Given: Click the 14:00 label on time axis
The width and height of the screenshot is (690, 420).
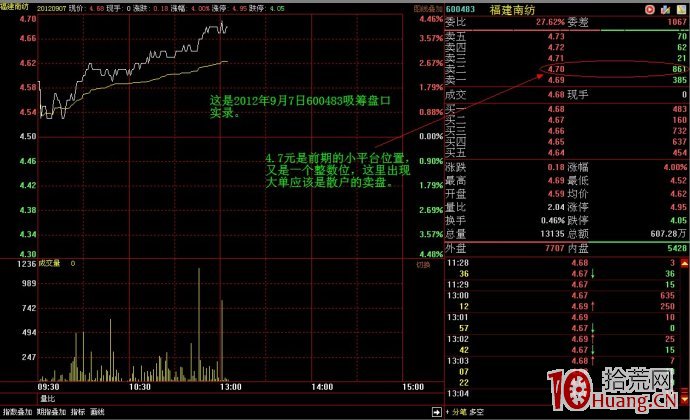Looking at the screenshot, I should [322, 387].
